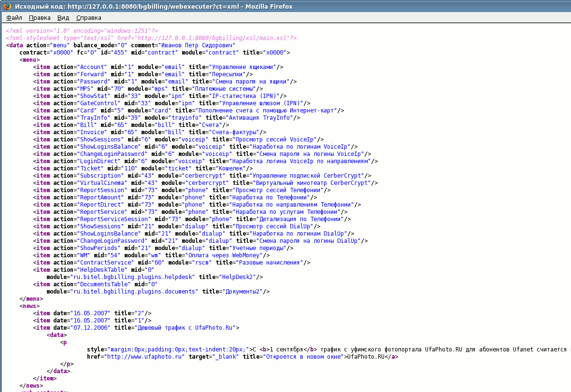
Task: Click the minimize window button
Action: tap(543, 6)
